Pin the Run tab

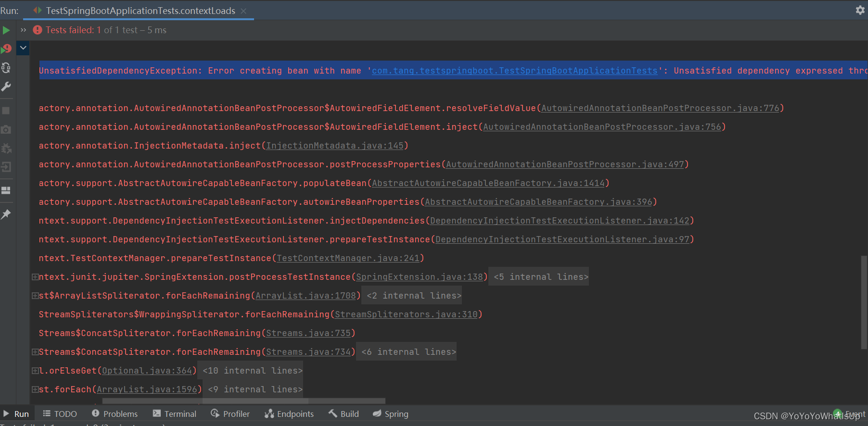(6, 214)
